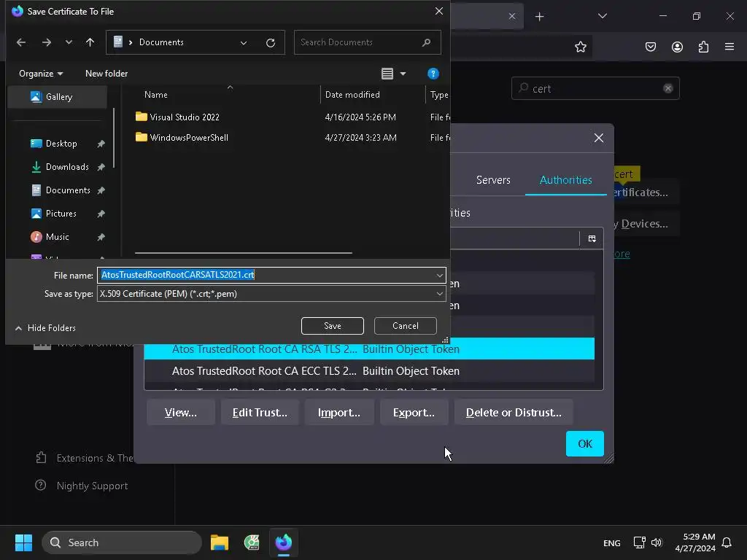Open Nightly Support link in sidebar
Viewport: 747px width, 560px height.
coord(82,486)
